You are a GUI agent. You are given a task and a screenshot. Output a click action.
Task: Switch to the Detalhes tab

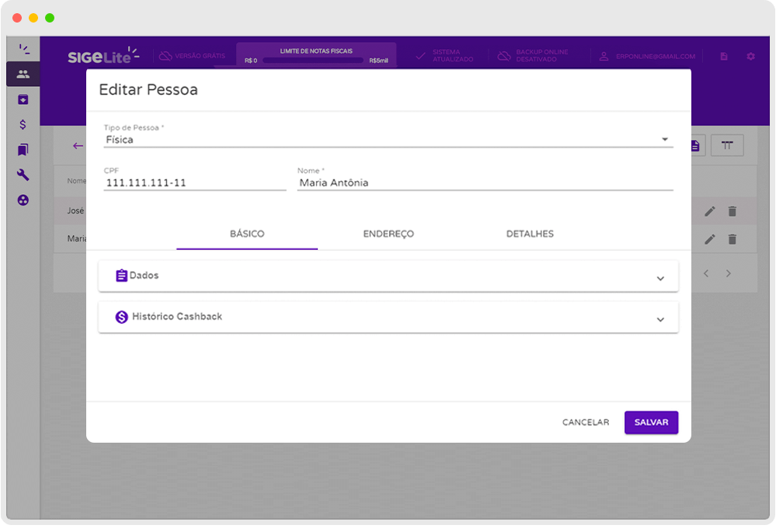[530, 234]
